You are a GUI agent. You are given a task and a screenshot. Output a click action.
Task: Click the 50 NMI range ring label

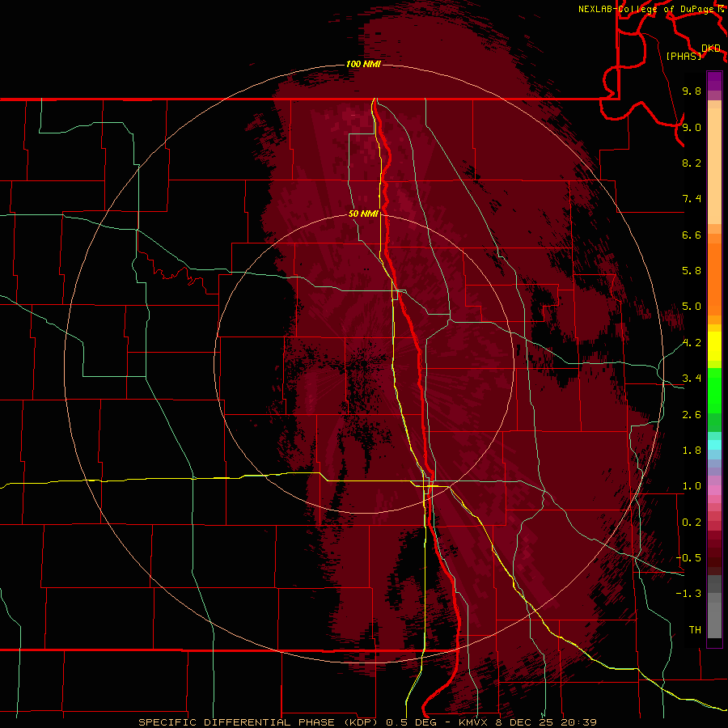coord(363,214)
